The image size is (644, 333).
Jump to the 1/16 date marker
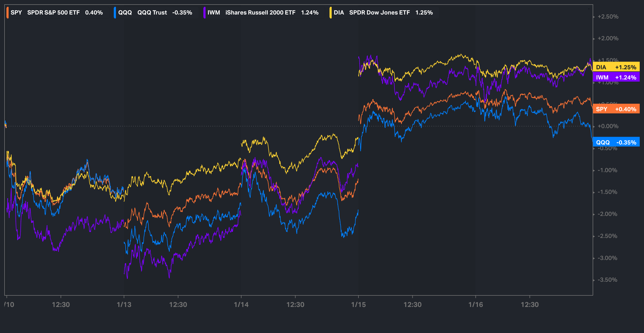(x=475, y=305)
